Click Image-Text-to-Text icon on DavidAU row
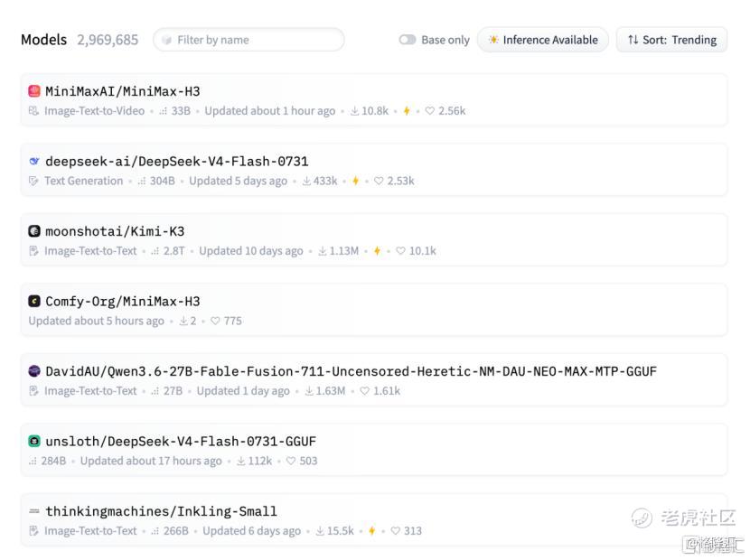The width and height of the screenshot is (750, 560). (33, 391)
